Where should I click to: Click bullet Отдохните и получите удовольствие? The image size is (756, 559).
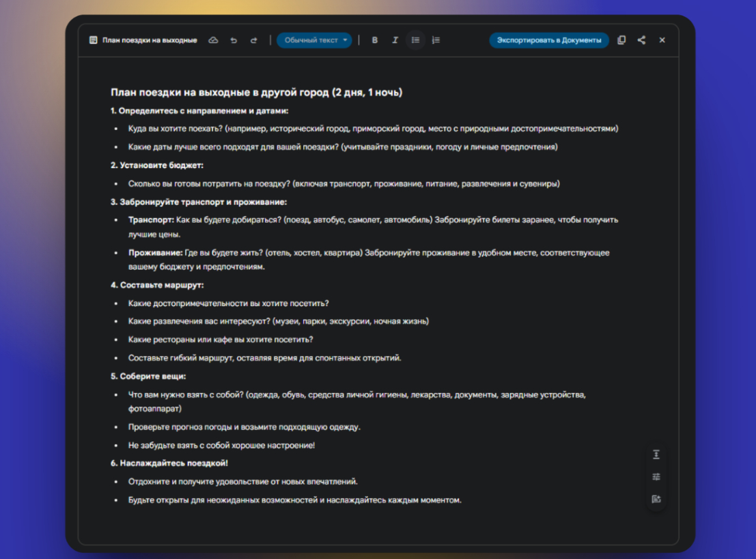243,481
